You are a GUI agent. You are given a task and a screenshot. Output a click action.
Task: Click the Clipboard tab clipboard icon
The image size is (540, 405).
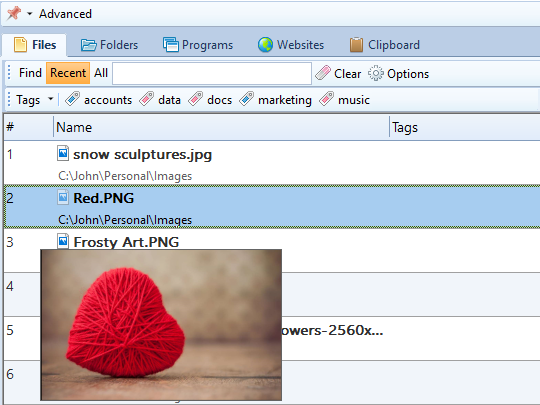[x=356, y=45]
